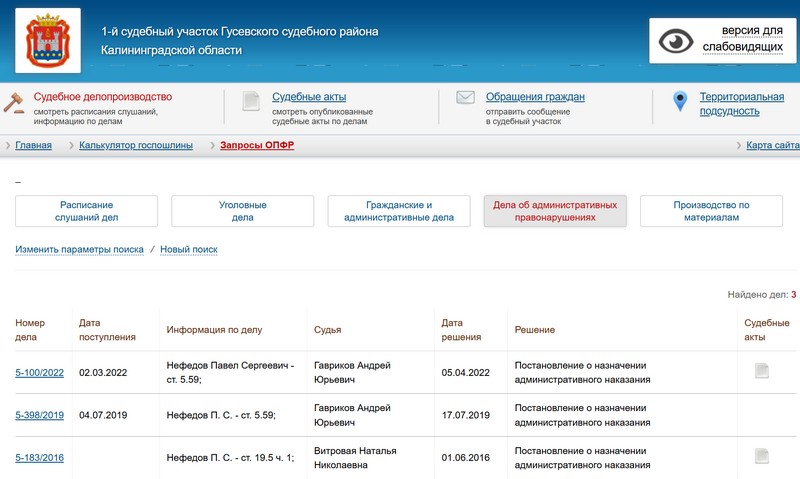Switch to Уголовные дела tab

coord(242,211)
